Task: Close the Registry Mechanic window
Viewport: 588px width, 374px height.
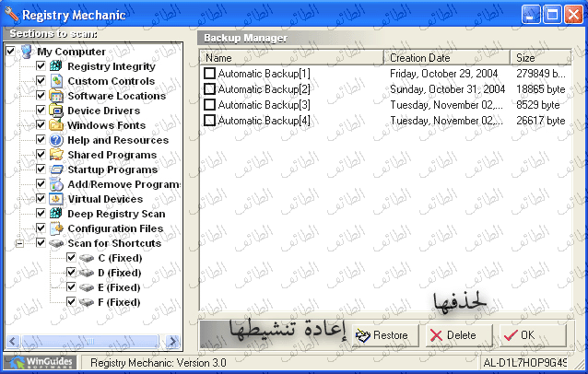Action: (x=574, y=15)
